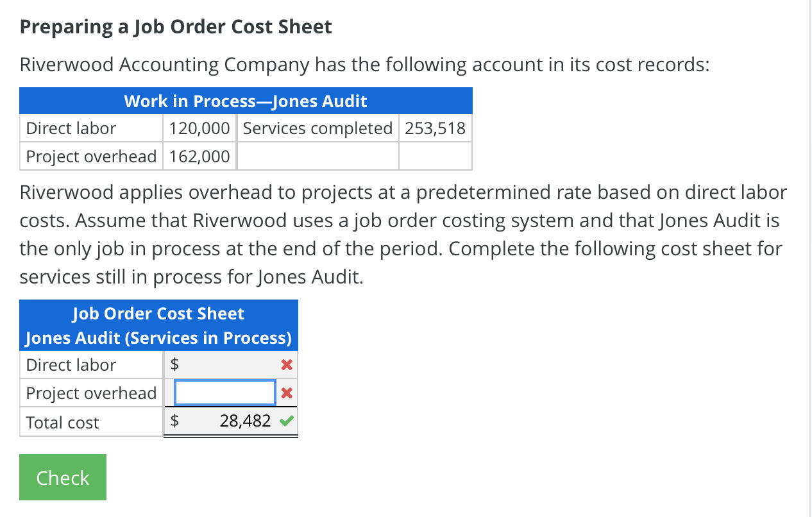Click the Total cost row label
Viewport: 812px width, 517px height.
[62, 422]
